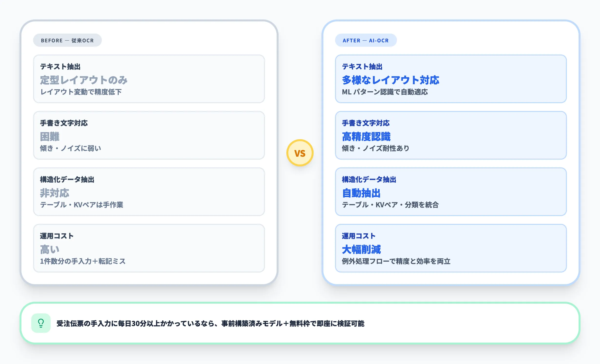Image resolution: width=600 pixels, height=364 pixels.
Task: Click the BEFORE ― 従来OCR badge
Action: point(67,40)
